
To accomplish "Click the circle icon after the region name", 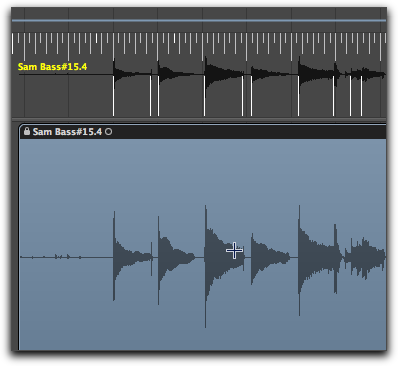I will pyautogui.click(x=108, y=132).
